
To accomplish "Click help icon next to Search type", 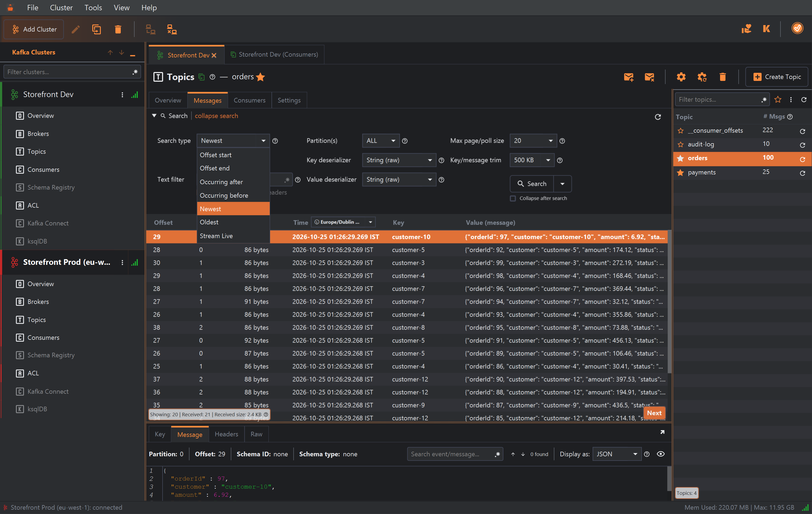I will (275, 141).
